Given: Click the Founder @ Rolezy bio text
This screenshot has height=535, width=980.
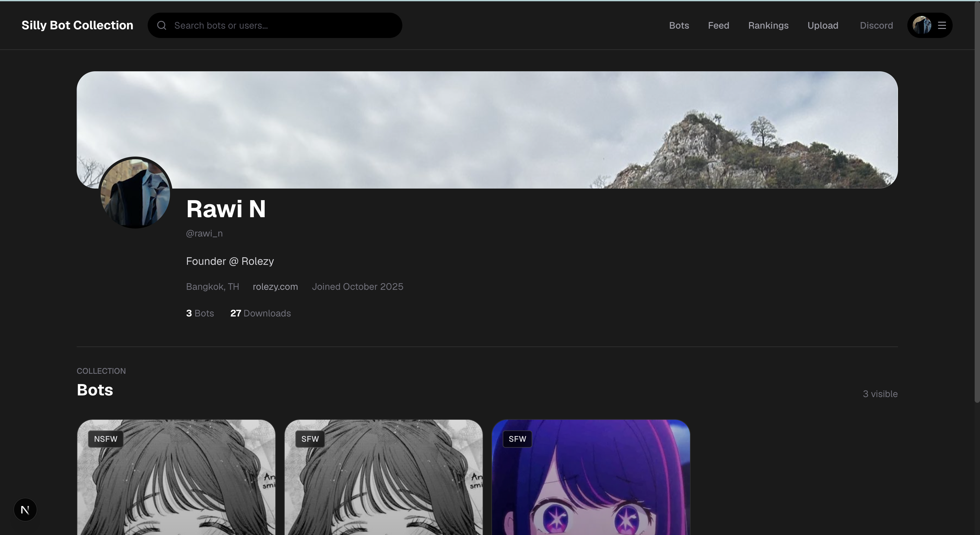Looking at the screenshot, I should [230, 261].
